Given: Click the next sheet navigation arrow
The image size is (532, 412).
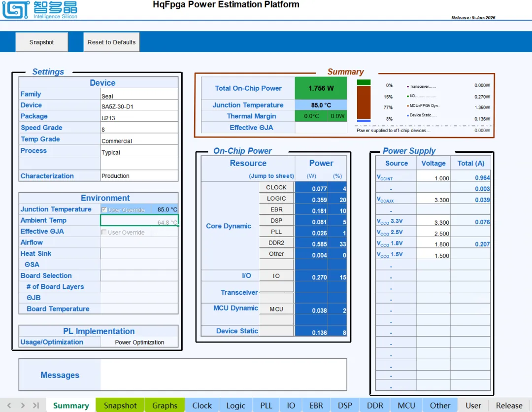Looking at the screenshot, I should (22, 406).
